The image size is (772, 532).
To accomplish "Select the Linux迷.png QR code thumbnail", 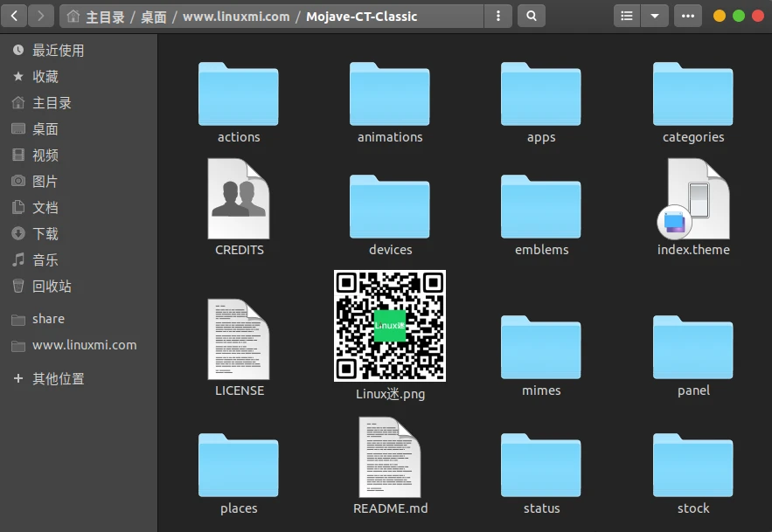I will 390,326.
